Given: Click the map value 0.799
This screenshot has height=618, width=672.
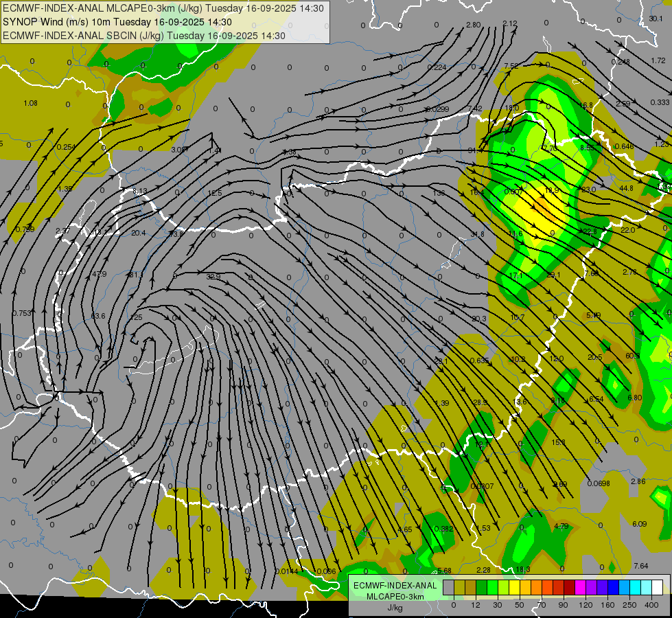Looking at the screenshot, I should pos(25,229).
